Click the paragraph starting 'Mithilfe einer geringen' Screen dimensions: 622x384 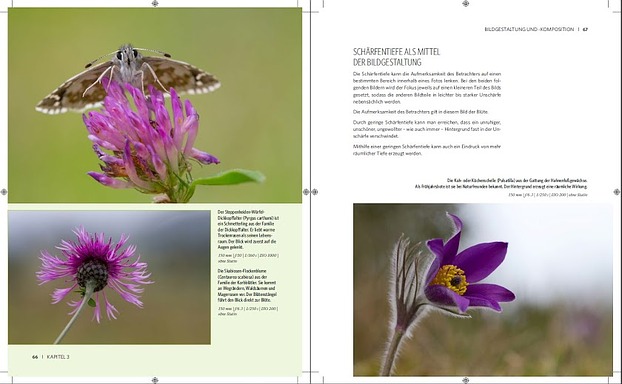pyautogui.click(x=427, y=150)
